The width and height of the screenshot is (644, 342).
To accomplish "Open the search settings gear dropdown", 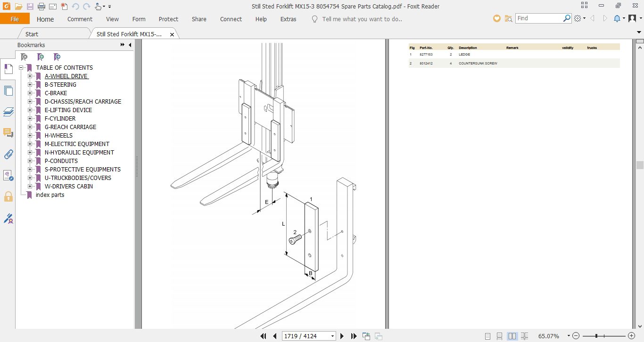I will 580,18.
